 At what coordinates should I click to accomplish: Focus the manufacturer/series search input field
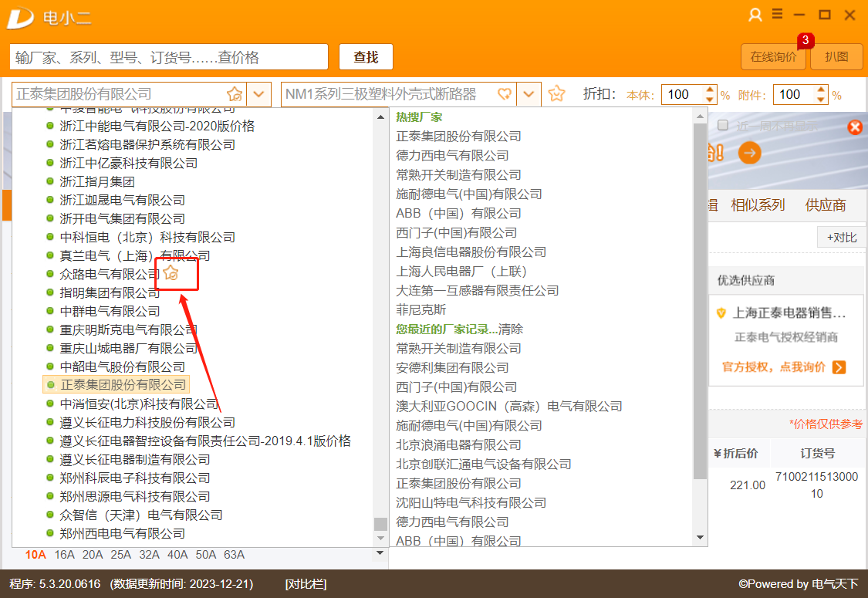click(x=169, y=57)
